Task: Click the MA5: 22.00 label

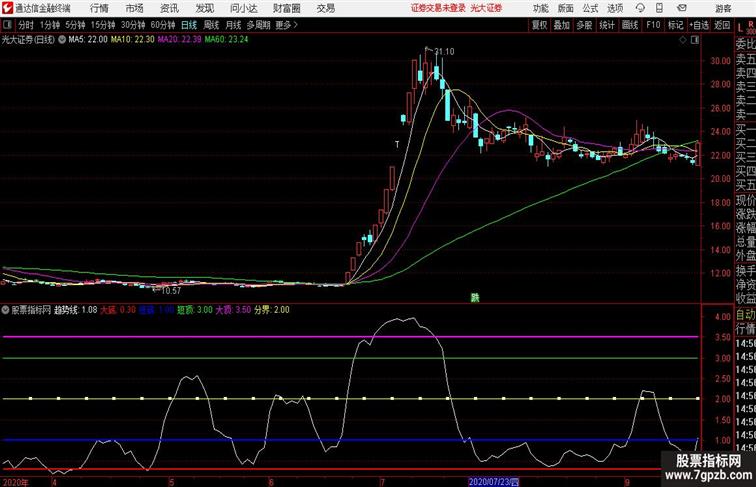Action: click(x=88, y=40)
